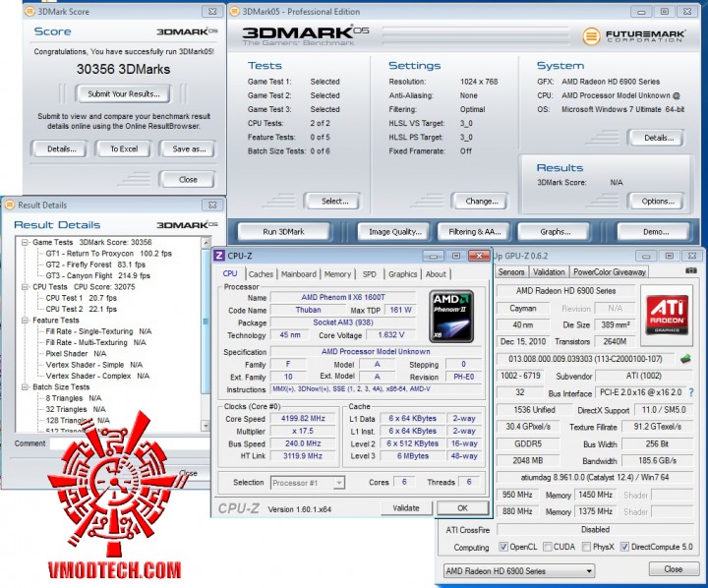Click Validate button in CPU-Z
Screen dimensions: 708x588
coord(406,508)
